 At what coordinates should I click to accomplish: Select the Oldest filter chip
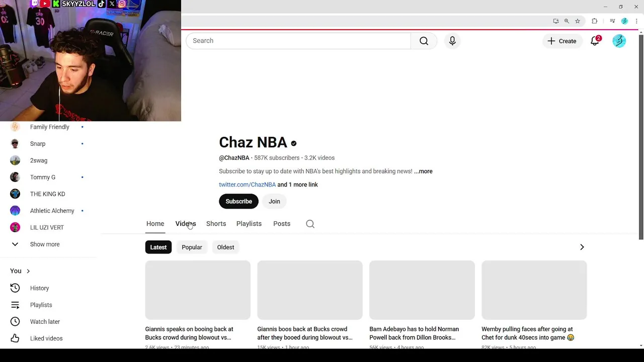225,247
